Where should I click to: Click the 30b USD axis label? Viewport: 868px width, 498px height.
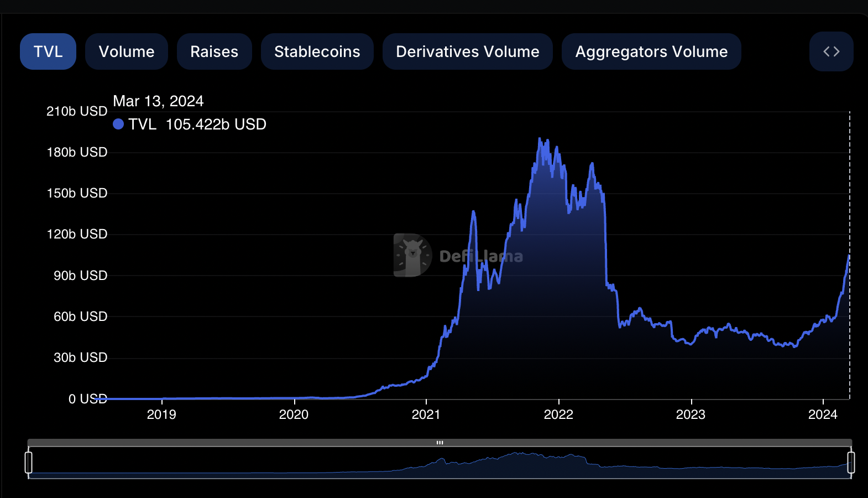tap(80, 357)
